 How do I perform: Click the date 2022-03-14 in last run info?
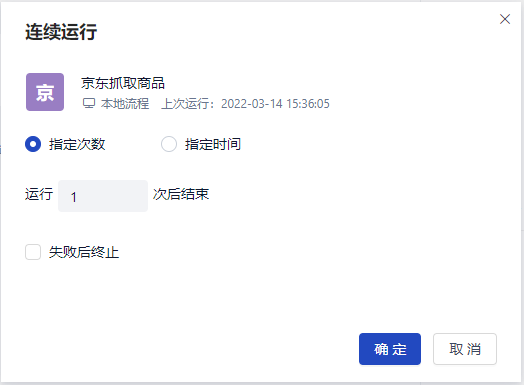(x=252, y=104)
